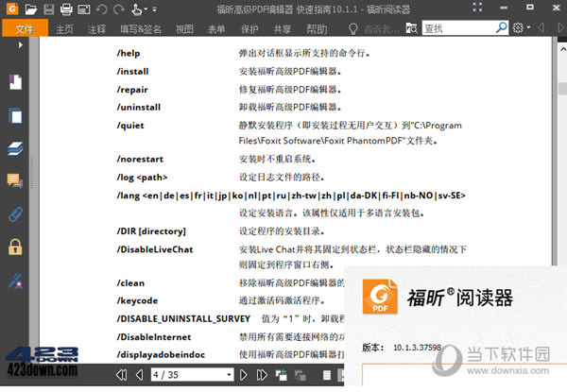Open the hand tool dropdown arrow
The height and width of the screenshot is (392, 567).
[146, 9]
